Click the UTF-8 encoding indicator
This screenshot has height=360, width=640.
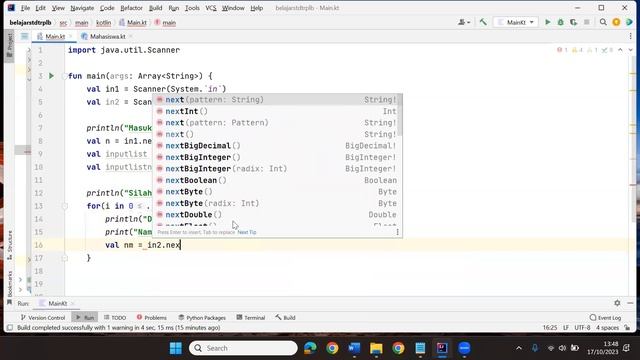coord(582,327)
